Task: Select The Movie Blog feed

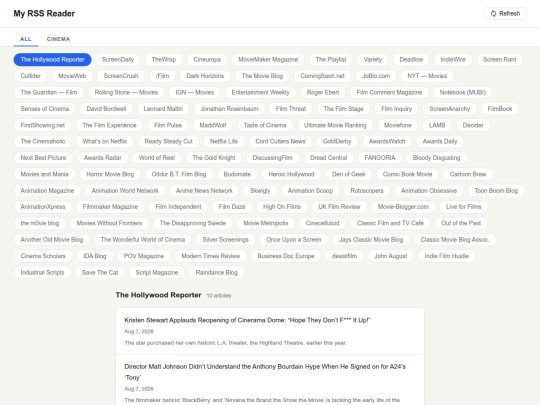Action: click(262, 76)
